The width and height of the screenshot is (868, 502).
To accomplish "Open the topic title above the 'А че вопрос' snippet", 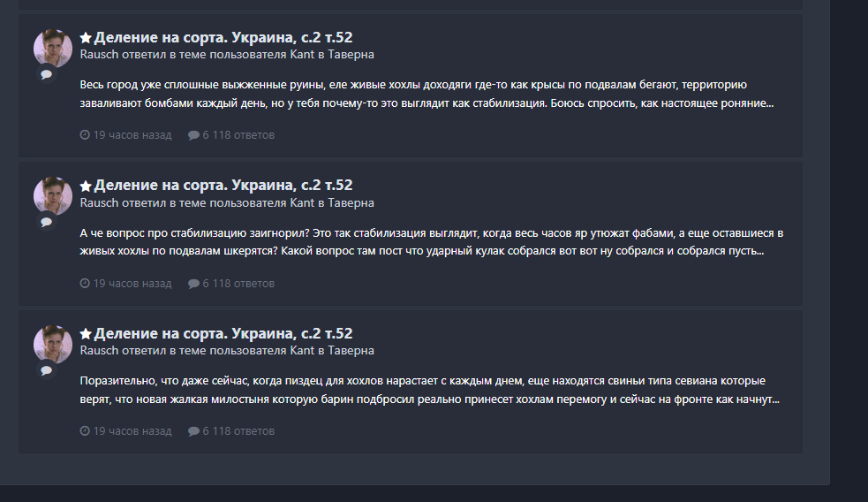I will pos(223,186).
